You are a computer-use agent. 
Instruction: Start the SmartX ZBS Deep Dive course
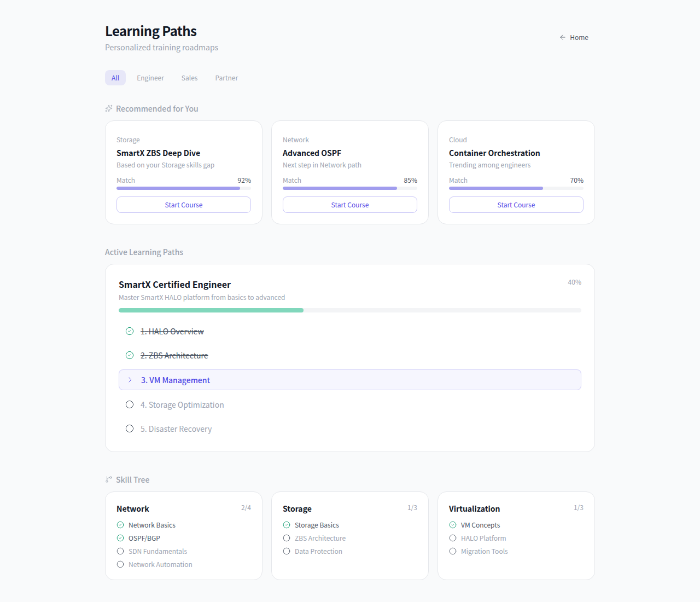[184, 205]
